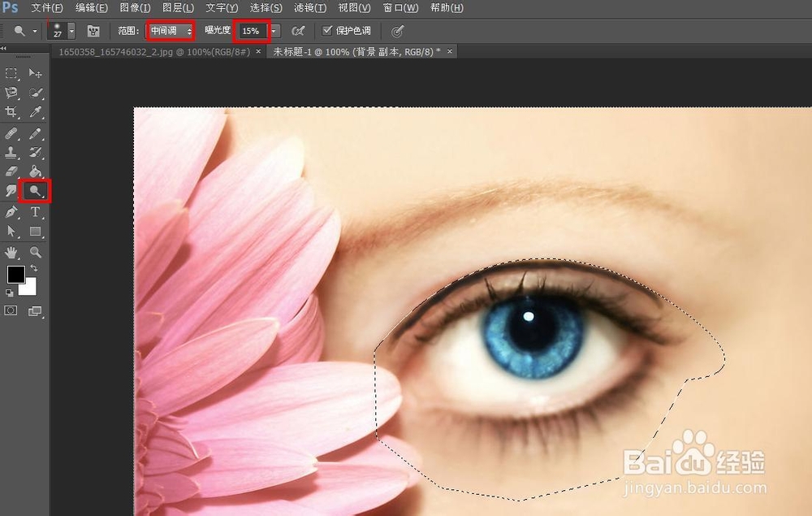Image resolution: width=812 pixels, height=516 pixels.
Task: Select the Move tool
Action: (x=36, y=73)
